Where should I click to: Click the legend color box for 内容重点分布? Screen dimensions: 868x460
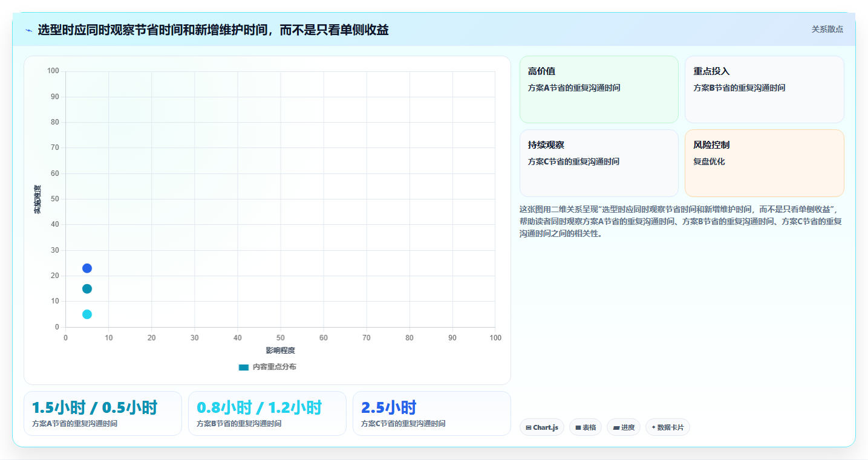(244, 367)
